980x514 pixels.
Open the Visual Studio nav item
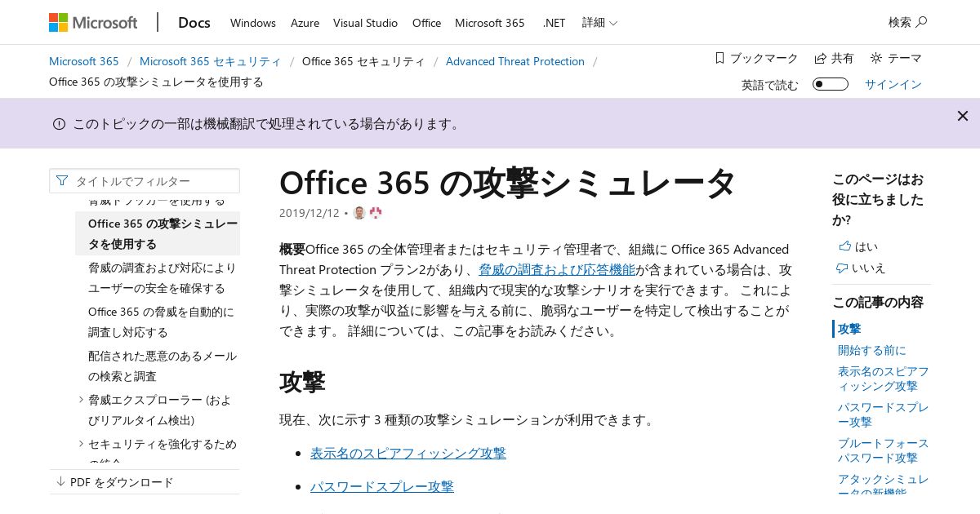point(365,23)
